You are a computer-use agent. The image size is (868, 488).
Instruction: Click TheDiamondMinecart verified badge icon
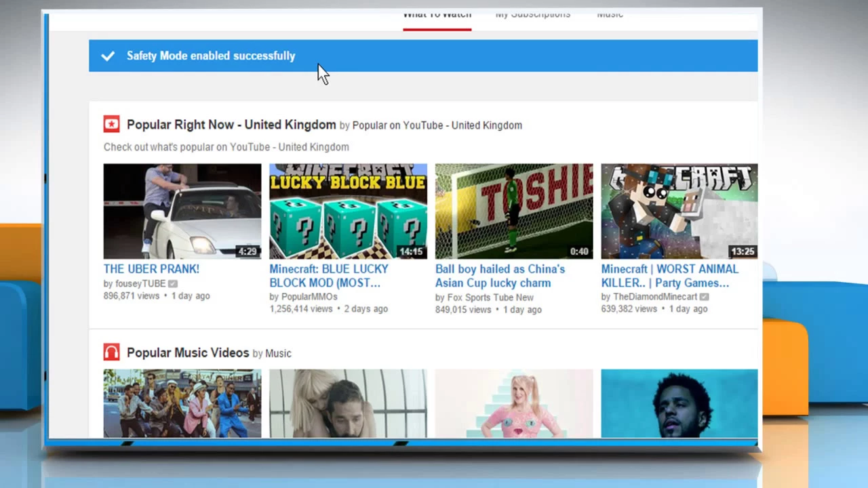705,297
